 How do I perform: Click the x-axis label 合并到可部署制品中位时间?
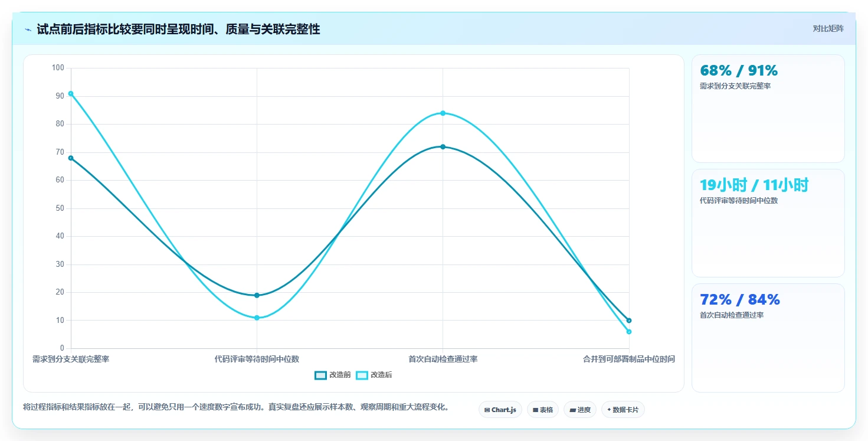629,359
